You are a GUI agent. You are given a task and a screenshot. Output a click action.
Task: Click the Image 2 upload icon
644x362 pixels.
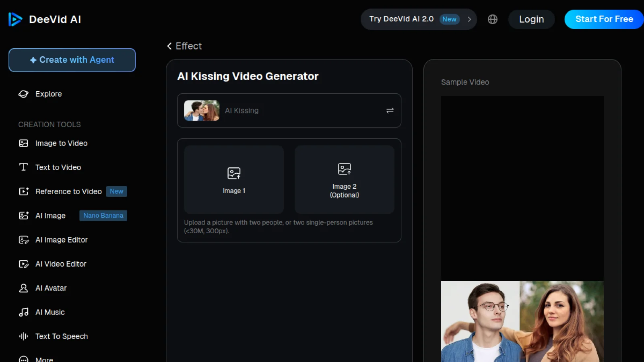[345, 169]
